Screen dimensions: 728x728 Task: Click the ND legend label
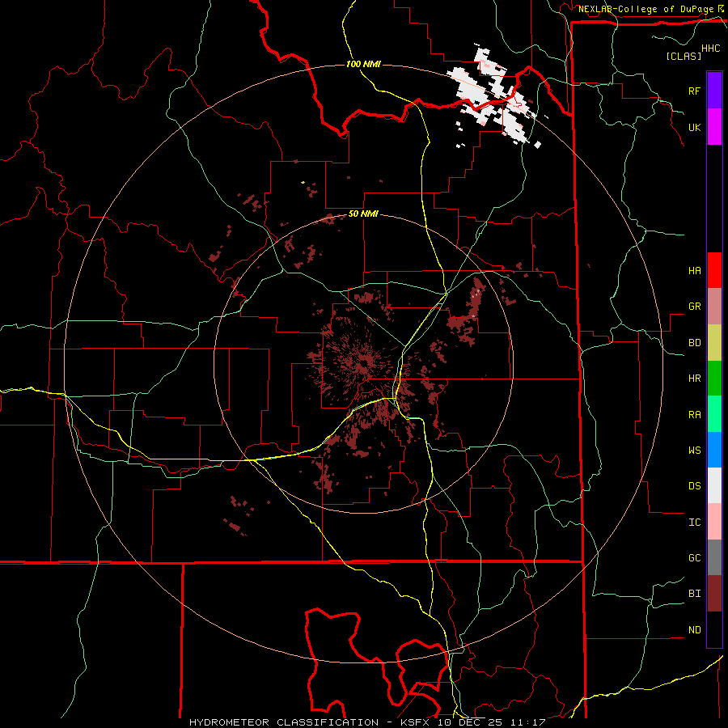(x=694, y=630)
